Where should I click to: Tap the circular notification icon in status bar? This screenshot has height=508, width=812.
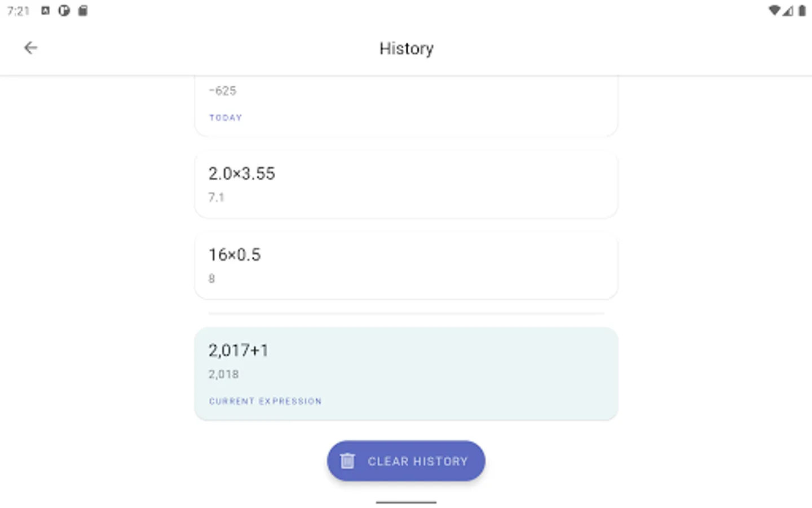point(64,11)
